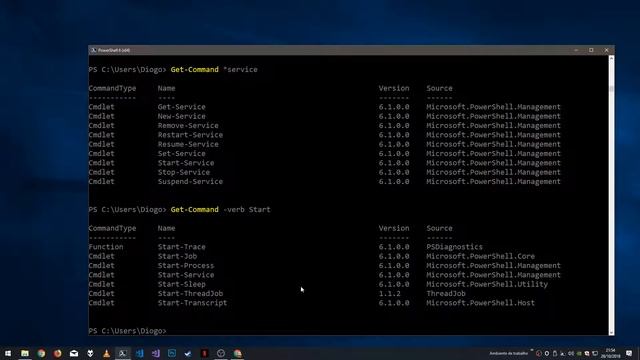640x360 pixels.
Task: Click the Set-Service cmdlet name
Action: coord(182,154)
